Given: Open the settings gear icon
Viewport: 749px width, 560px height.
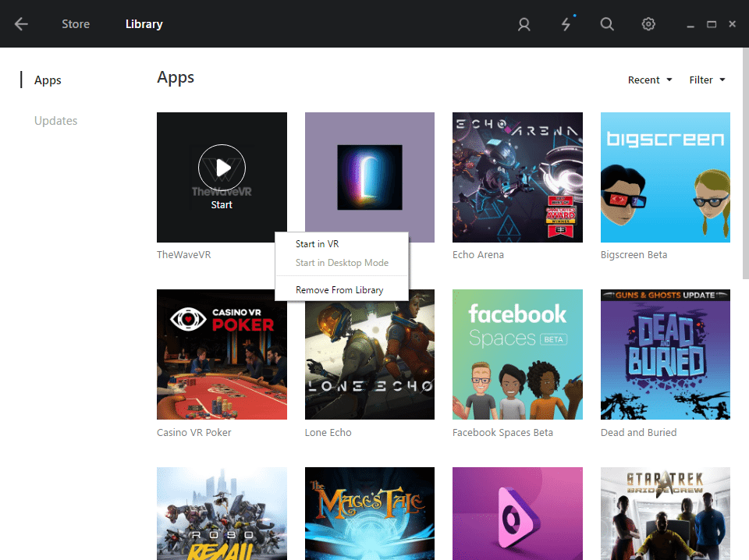Looking at the screenshot, I should (648, 24).
